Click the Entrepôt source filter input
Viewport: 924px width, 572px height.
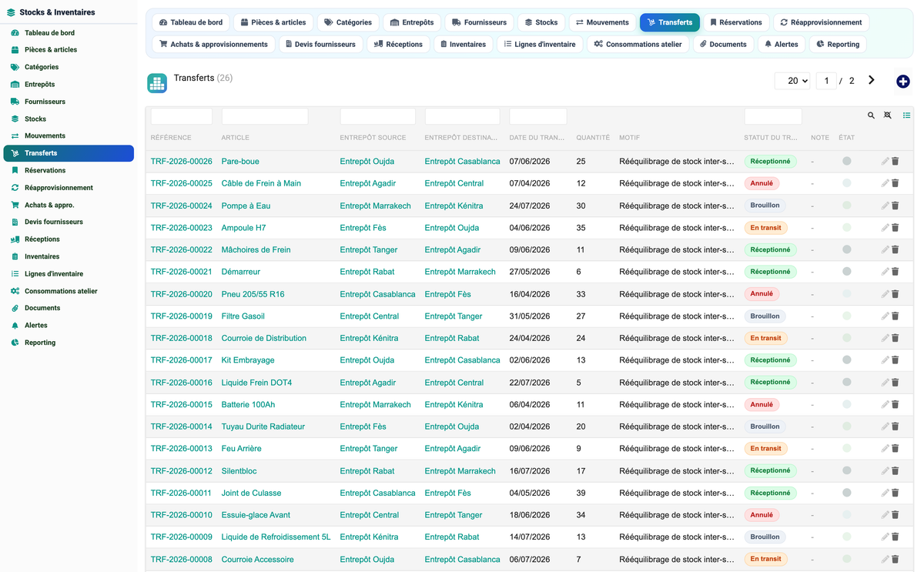click(378, 116)
